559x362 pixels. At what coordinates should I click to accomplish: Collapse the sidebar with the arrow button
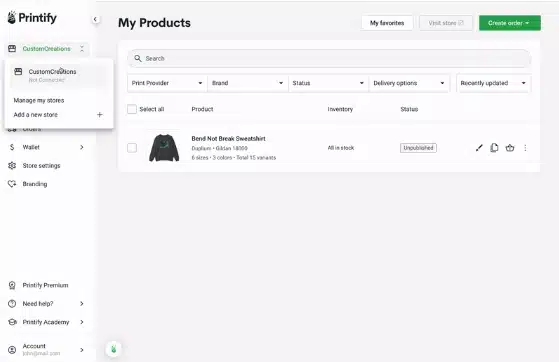95,19
